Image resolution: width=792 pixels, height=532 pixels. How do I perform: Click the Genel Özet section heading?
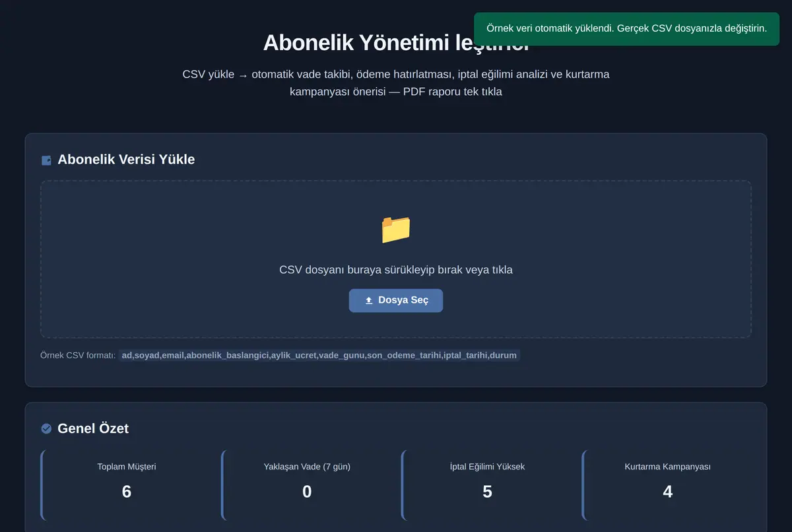(x=93, y=428)
